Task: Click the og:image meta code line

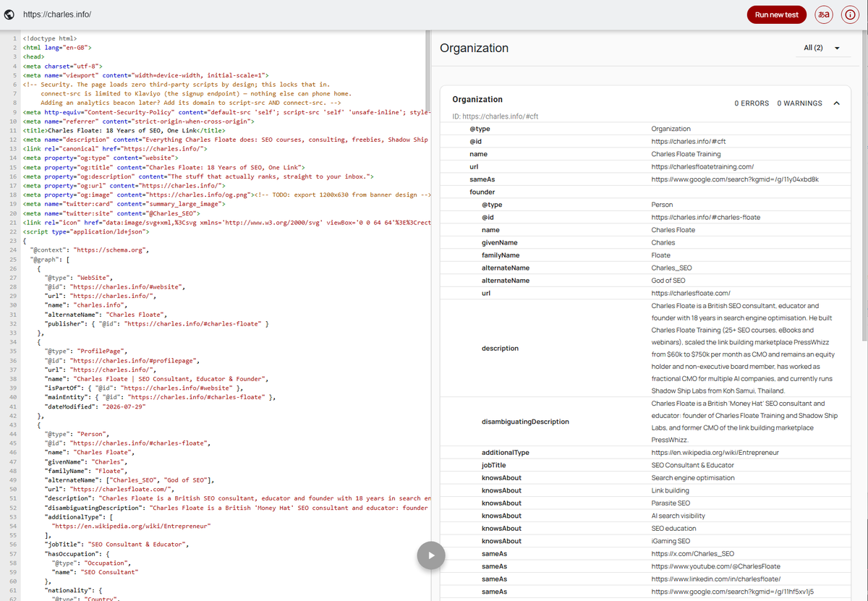Action: click(227, 195)
